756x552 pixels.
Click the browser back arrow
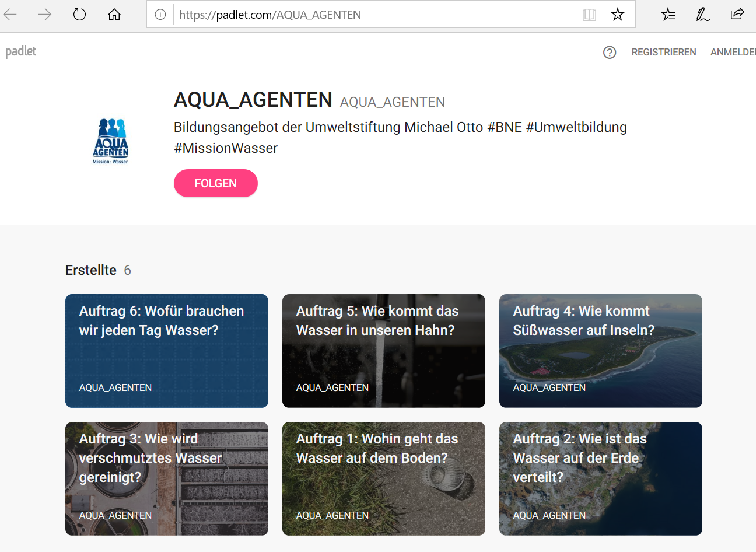pos(10,15)
